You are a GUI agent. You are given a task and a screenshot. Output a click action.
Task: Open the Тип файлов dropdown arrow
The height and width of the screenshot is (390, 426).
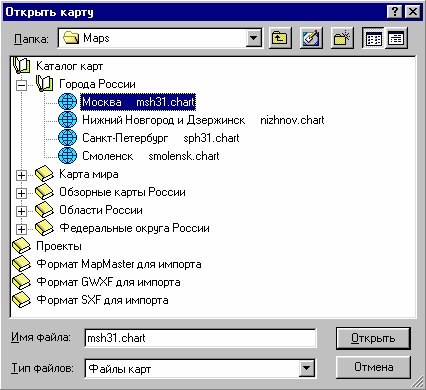pos(306,368)
